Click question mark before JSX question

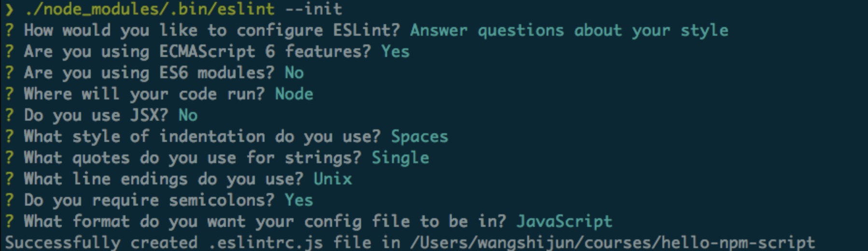[x=9, y=115]
